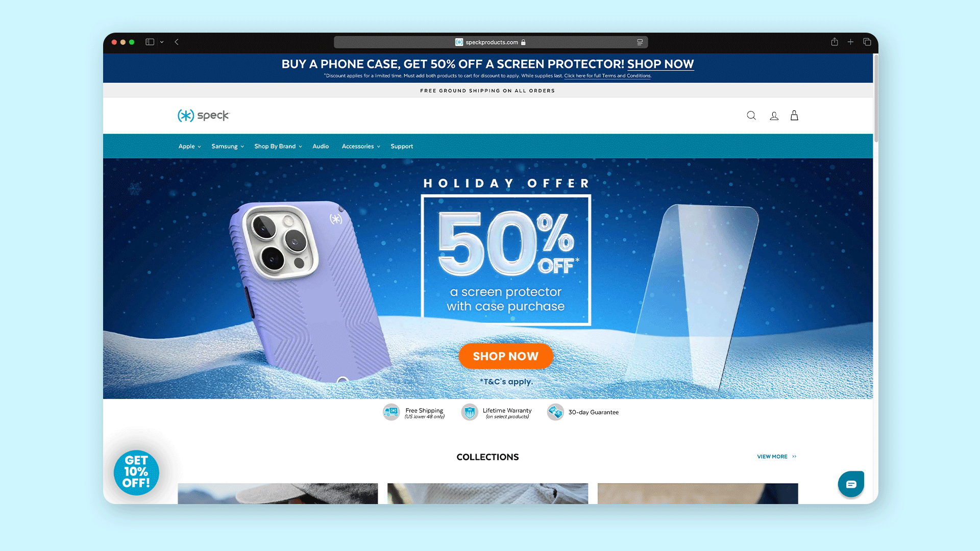Show the tab overview icon

(x=867, y=42)
